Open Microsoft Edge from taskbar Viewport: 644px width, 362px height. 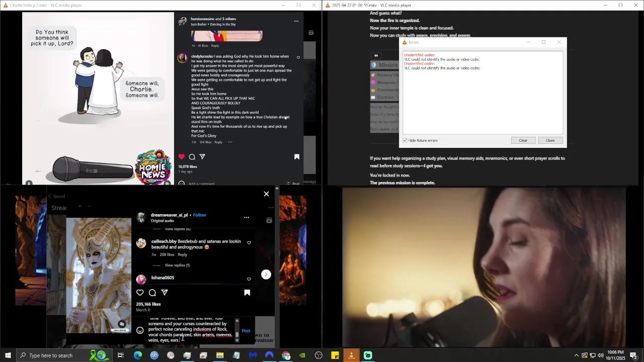[x=138, y=355]
